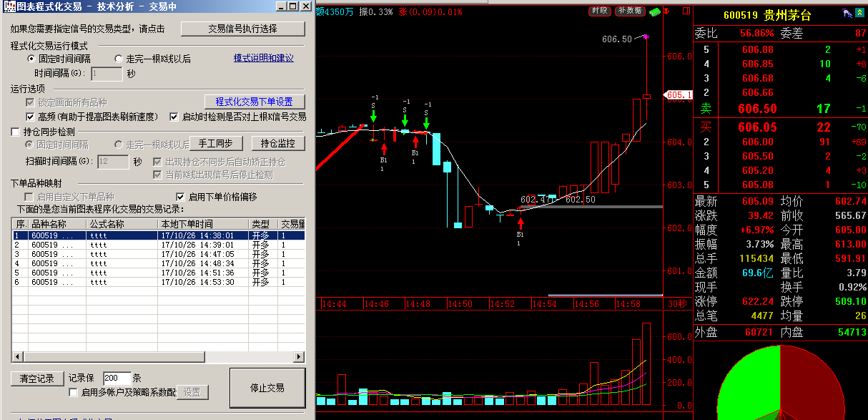Screen dimensions: 868x420
Task: Click 清空记录 to clear records
Action: click(x=36, y=378)
